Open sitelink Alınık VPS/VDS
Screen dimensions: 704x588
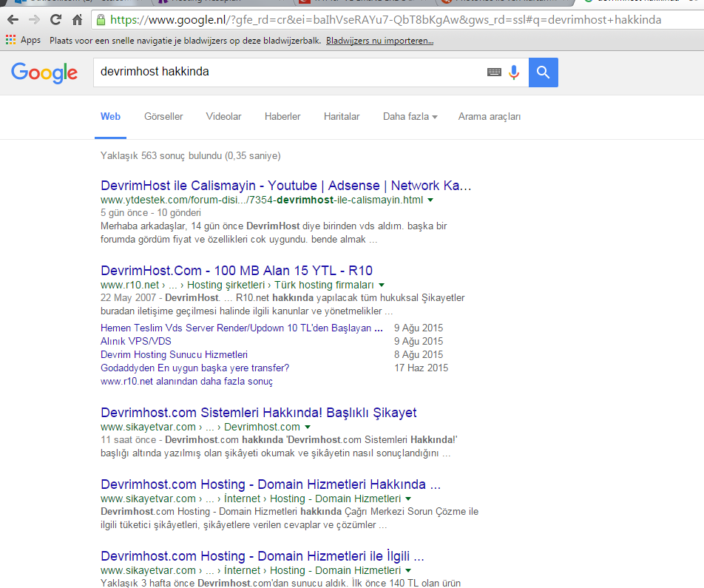pyautogui.click(x=136, y=342)
